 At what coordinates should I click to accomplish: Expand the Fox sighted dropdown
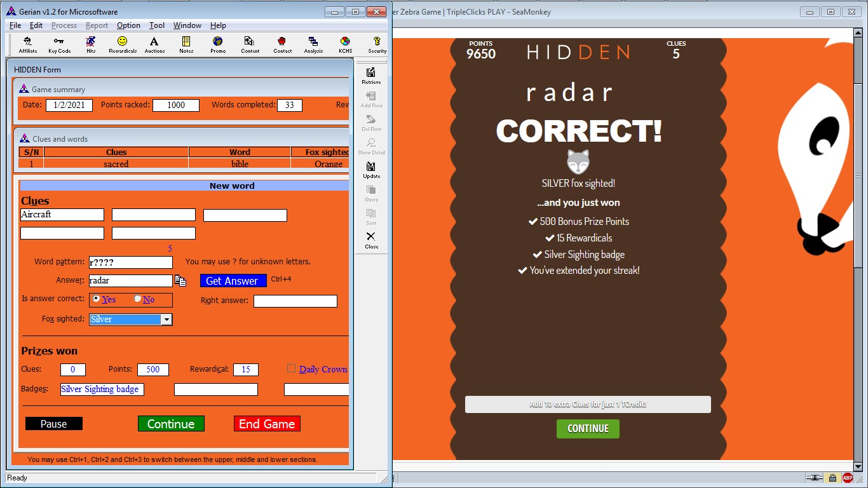point(166,320)
